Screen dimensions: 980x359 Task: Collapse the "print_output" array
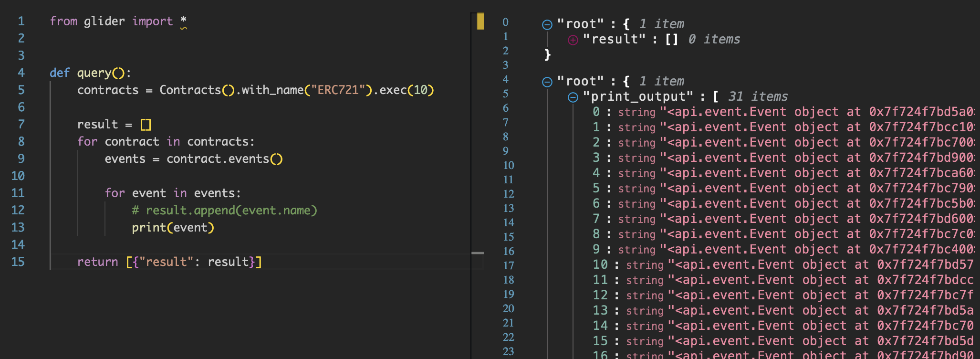(x=573, y=97)
